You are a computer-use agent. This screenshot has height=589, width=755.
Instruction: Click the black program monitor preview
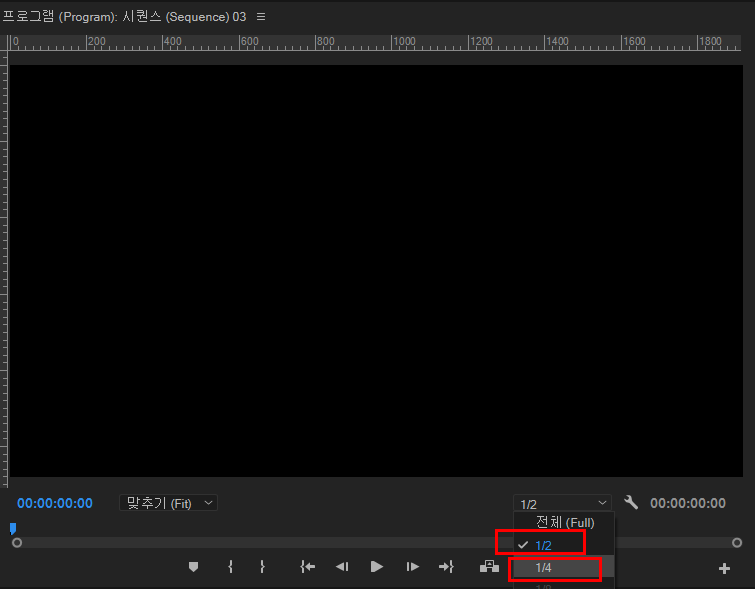click(376, 271)
